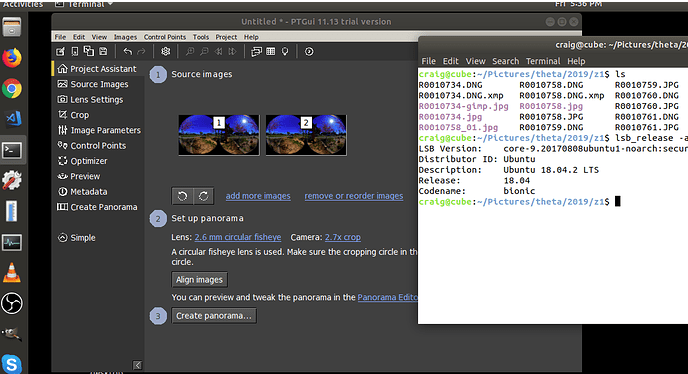Switch to Crop tab

(x=97, y=115)
